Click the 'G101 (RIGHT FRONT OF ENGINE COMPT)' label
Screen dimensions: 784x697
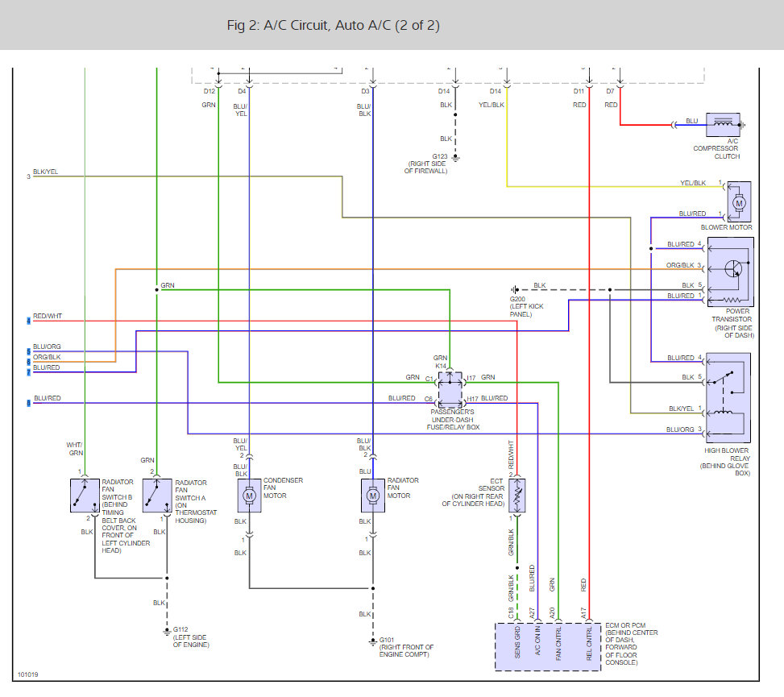click(x=406, y=647)
